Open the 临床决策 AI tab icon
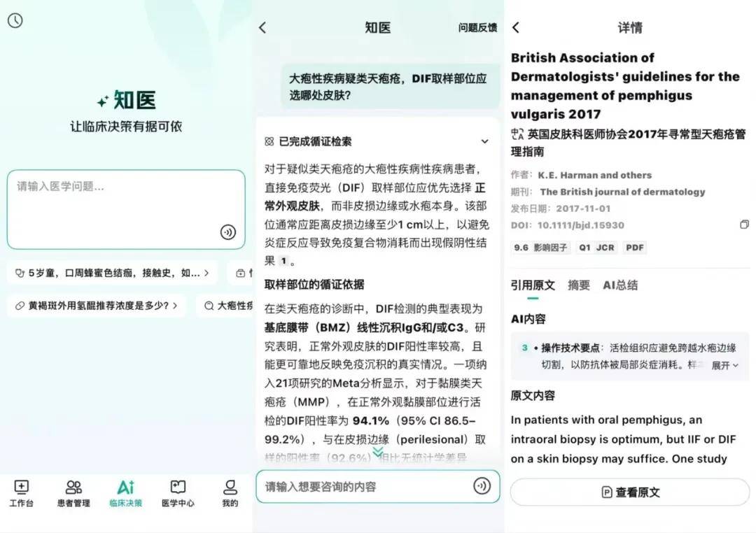Screen dimensions: 756x533 pos(125,494)
